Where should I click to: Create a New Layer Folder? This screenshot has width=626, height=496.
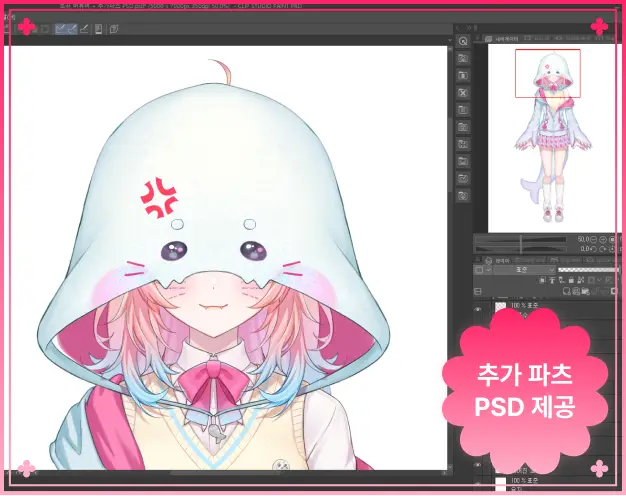tap(586, 292)
